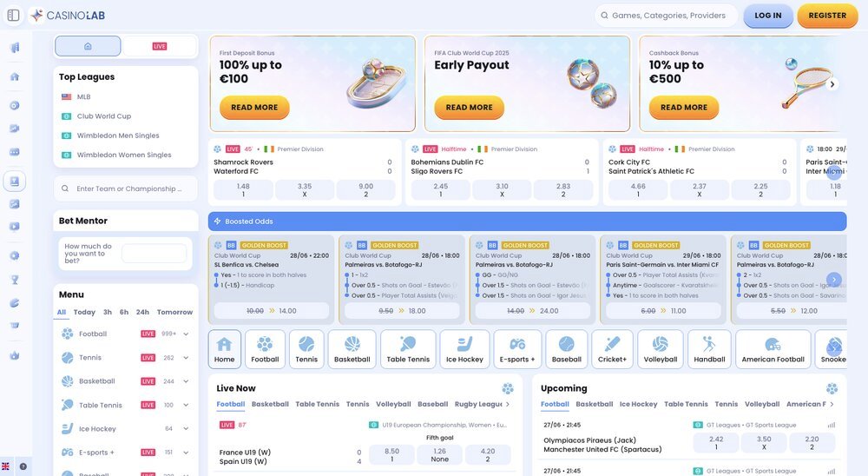Viewport: 868px width, 476px height.
Task: Filter Menu by Tomorrow
Action: click(174, 312)
